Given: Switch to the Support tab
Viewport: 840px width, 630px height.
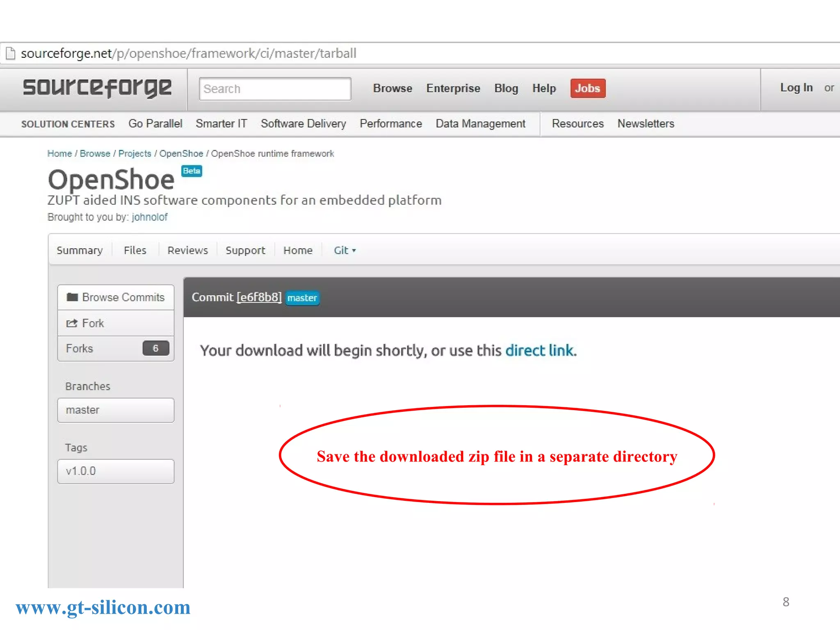Looking at the screenshot, I should (x=245, y=250).
